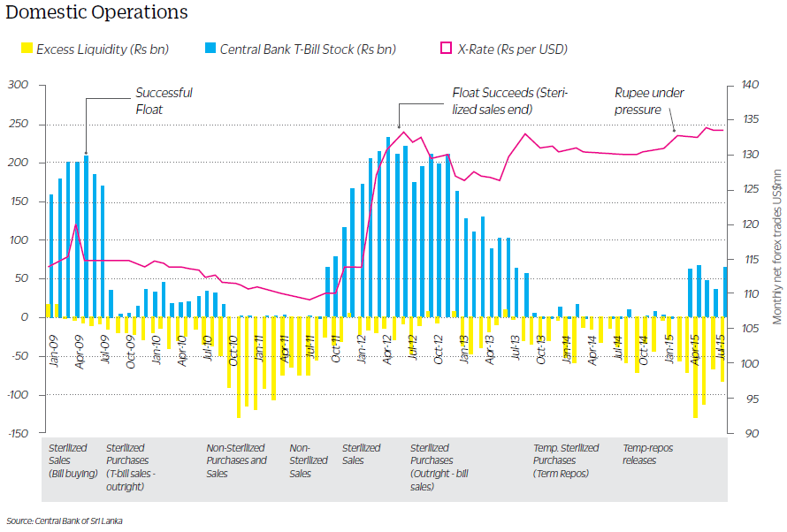Click the Jul-15 x-axis label
787x532 pixels.
click(721, 347)
